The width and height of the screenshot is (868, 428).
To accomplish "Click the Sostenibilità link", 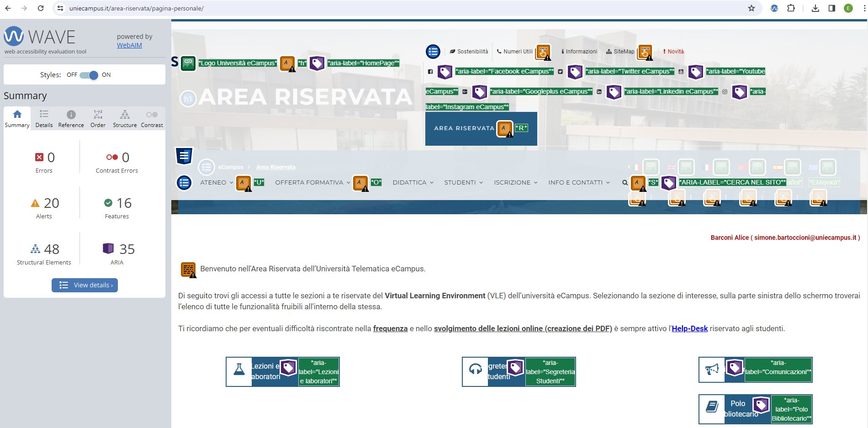I will 469,52.
